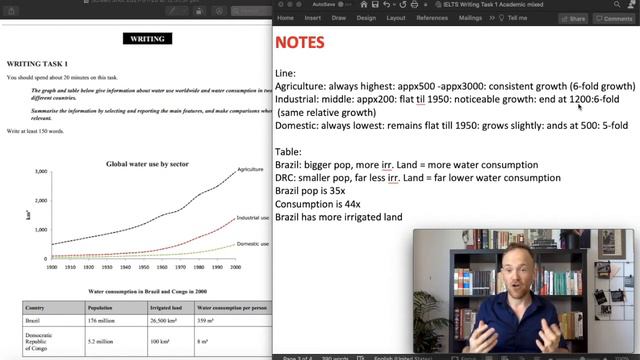Click the WRITING black banner in the PDF
This screenshot has width=640, height=360.
pos(147,39)
